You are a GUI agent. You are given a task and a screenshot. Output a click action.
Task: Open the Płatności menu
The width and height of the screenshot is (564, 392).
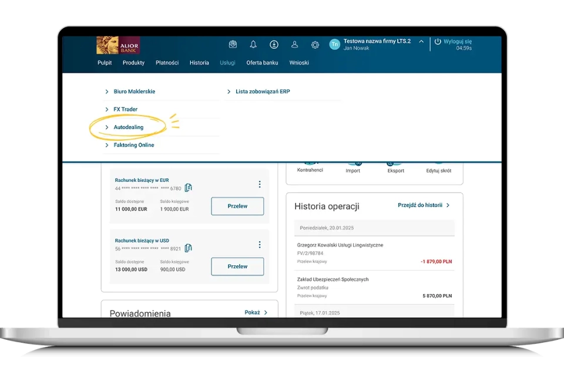tap(167, 63)
